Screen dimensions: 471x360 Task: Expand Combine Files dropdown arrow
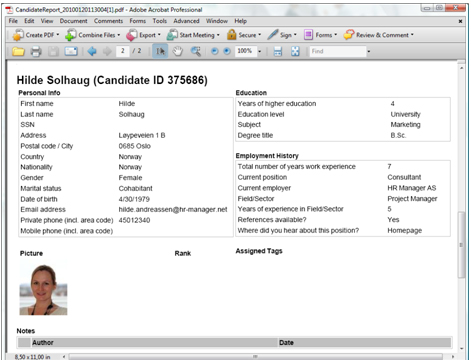pos(119,35)
